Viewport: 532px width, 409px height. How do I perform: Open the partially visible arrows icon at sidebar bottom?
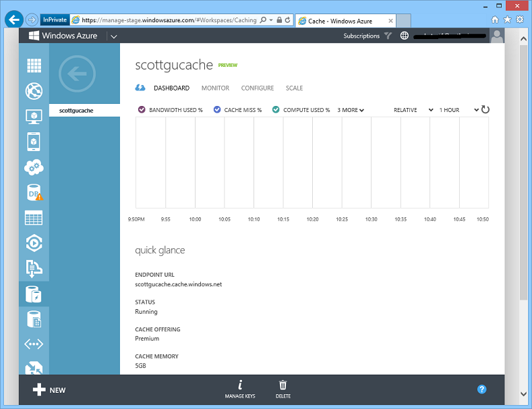coord(34,369)
